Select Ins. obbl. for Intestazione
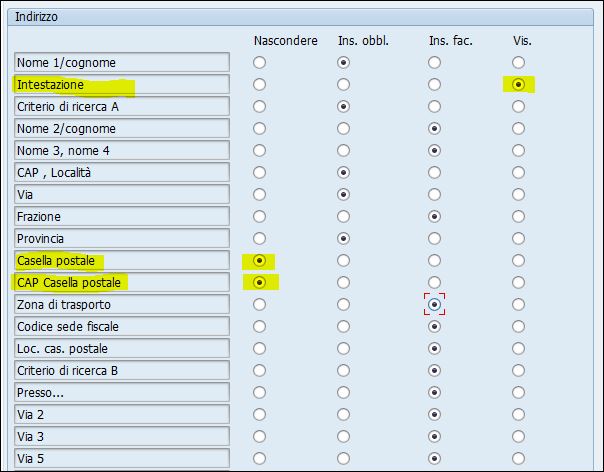 343,84
